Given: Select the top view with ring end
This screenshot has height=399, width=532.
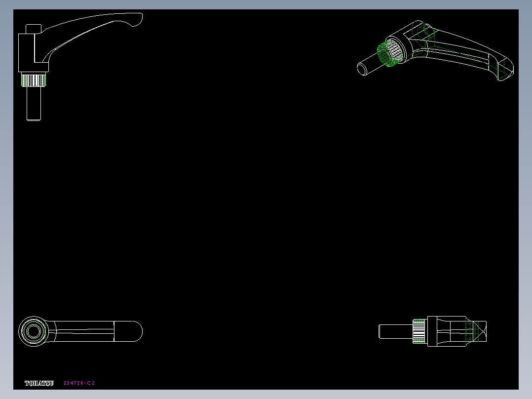Looking at the screenshot, I should click(80, 331).
